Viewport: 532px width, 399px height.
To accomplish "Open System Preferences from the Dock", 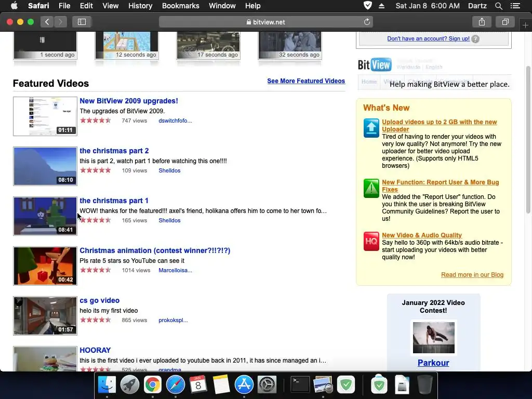I will click(x=267, y=385).
